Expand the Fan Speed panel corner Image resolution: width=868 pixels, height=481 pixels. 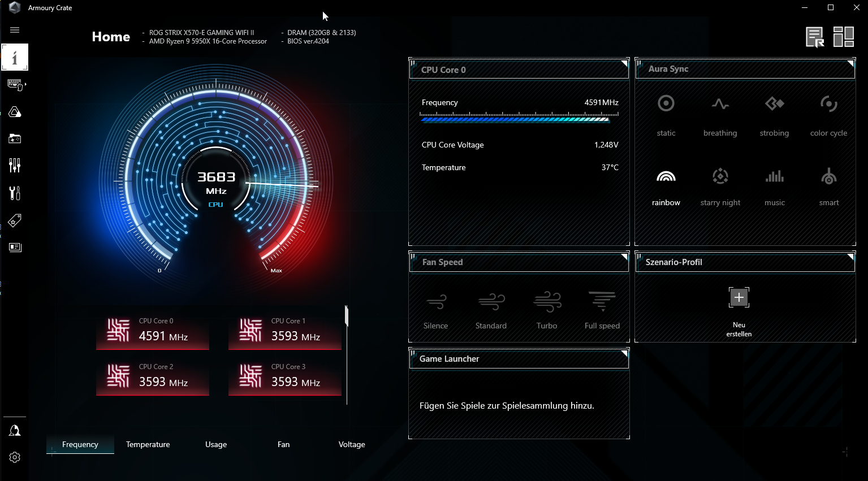click(625, 257)
